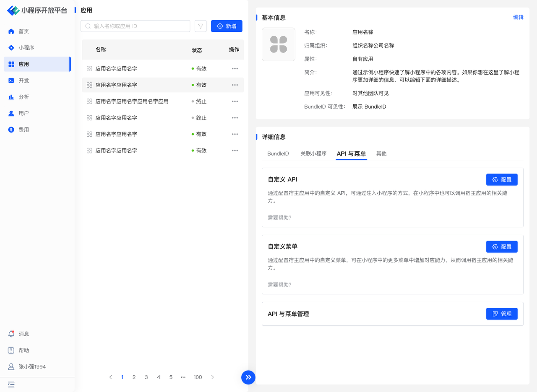
Task: Switch to the 关联小程序 tab
Action: click(313, 153)
